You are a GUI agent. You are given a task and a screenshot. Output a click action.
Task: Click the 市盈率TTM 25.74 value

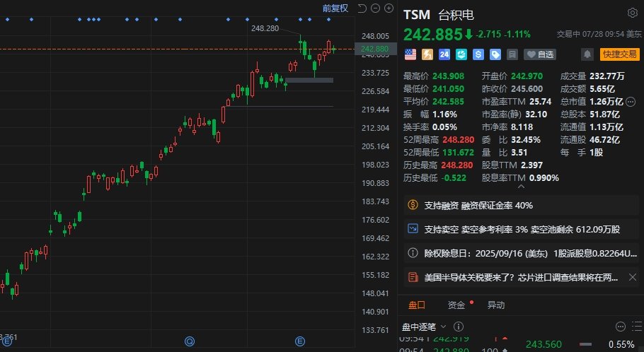[540, 101]
